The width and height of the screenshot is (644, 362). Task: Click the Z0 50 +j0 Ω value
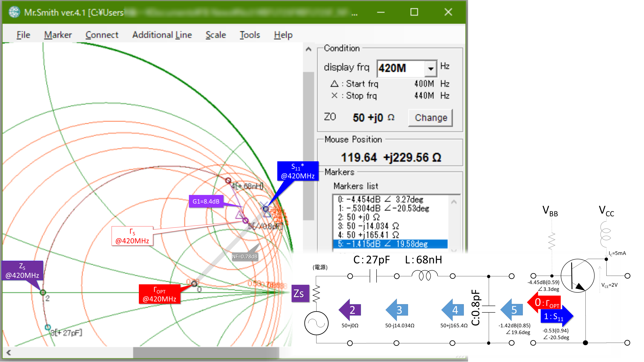coord(373,118)
